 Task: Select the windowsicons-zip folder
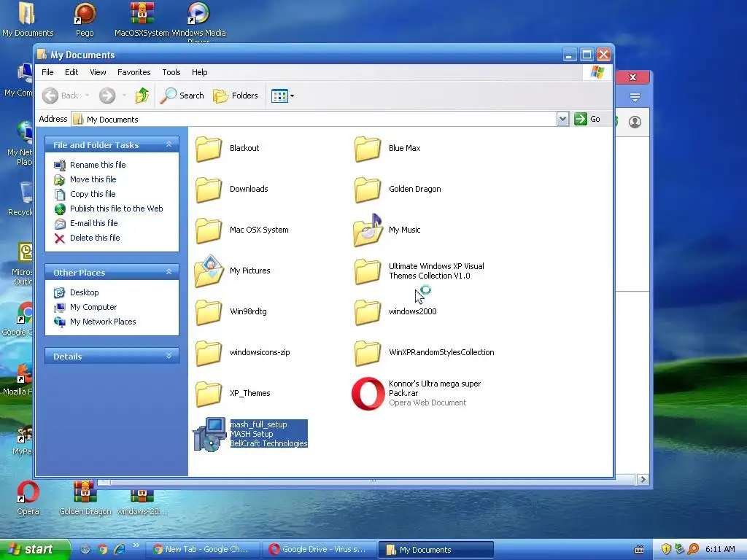tap(242, 352)
